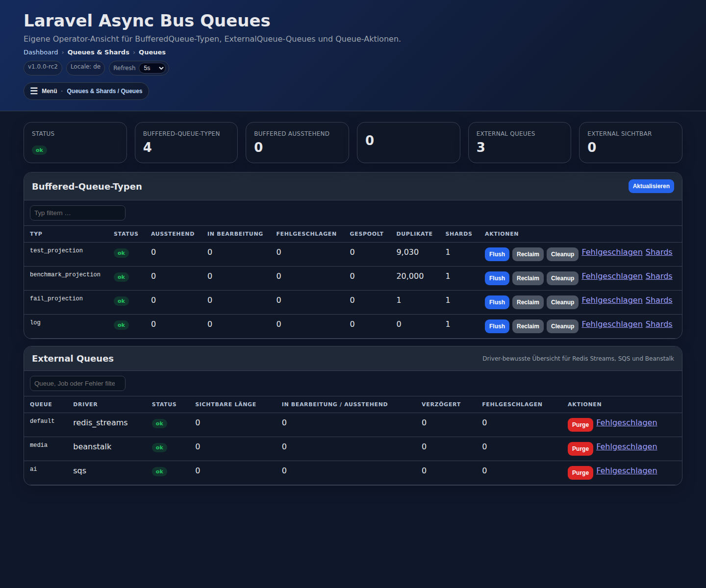Click the Sichtbare Länge column header

(226, 405)
